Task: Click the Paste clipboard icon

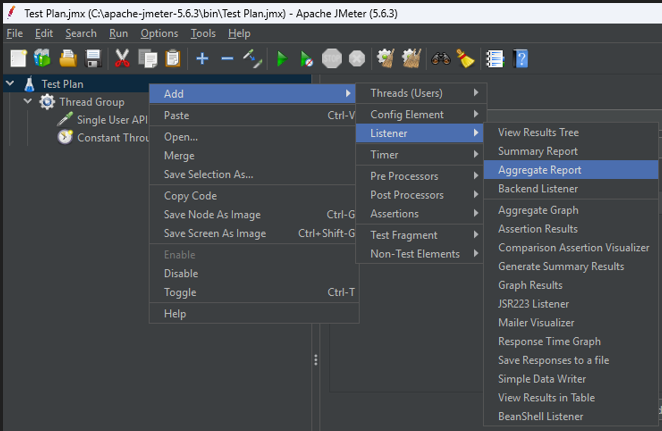Action: (x=173, y=58)
